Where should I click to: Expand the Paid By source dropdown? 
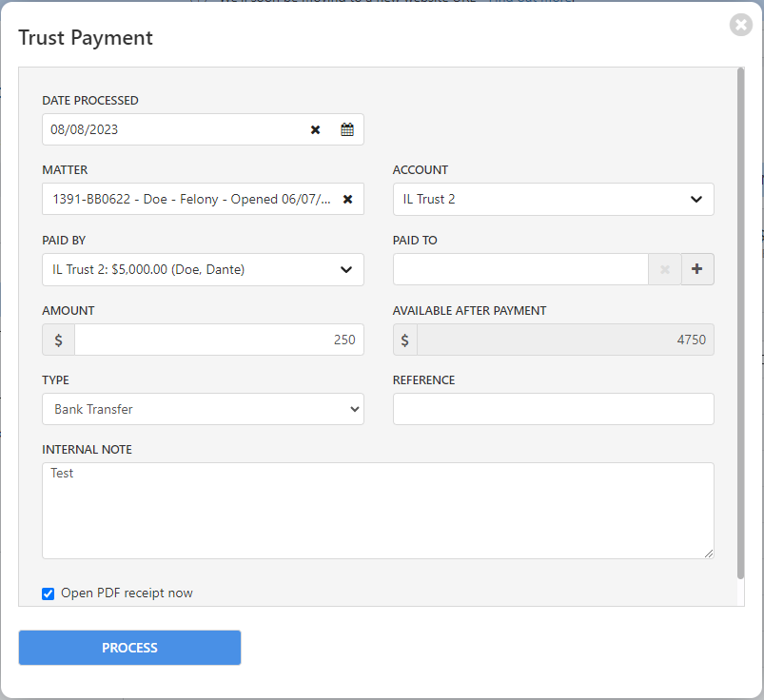click(x=203, y=269)
